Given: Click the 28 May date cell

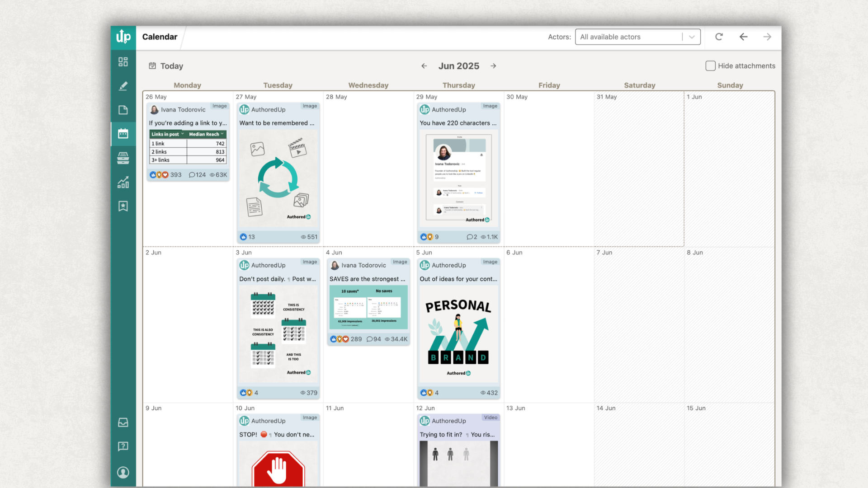Looking at the screenshot, I should 368,169.
